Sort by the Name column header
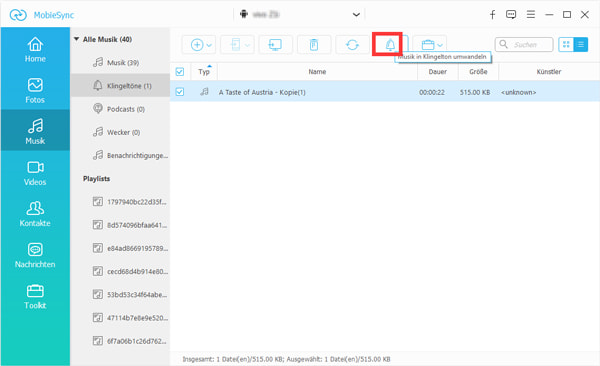 coord(317,72)
